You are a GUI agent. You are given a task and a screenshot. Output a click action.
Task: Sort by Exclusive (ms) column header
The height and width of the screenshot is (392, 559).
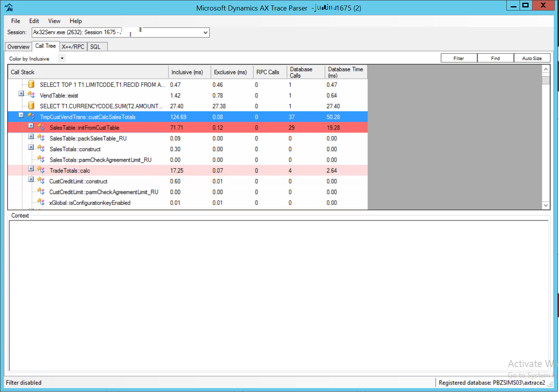(232, 72)
